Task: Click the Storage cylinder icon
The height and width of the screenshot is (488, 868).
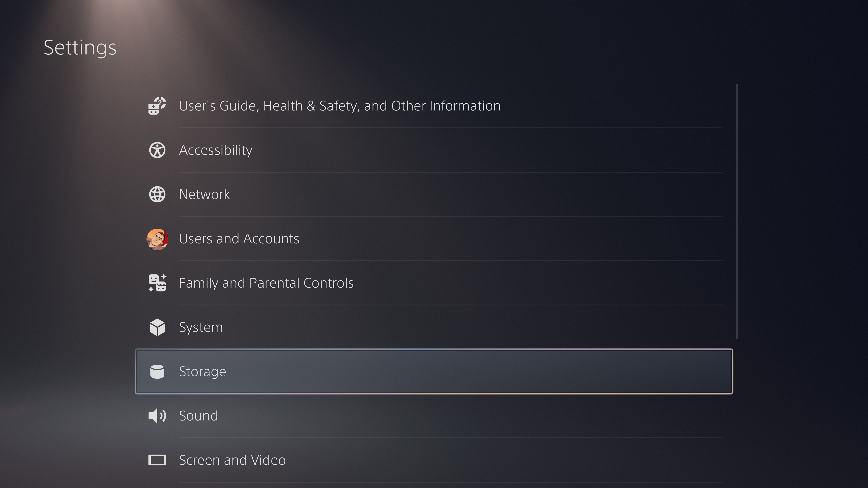Action: click(x=157, y=371)
